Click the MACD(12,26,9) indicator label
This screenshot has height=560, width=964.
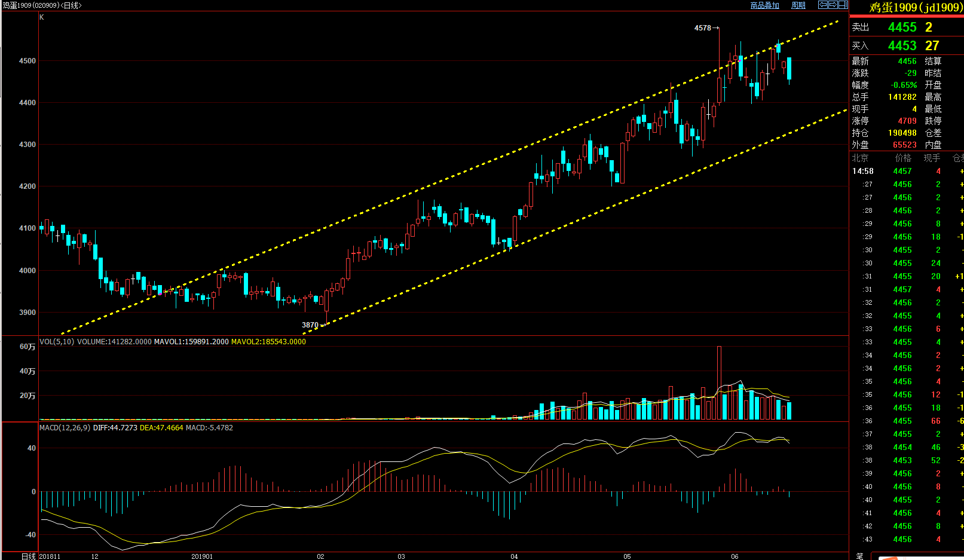point(65,428)
